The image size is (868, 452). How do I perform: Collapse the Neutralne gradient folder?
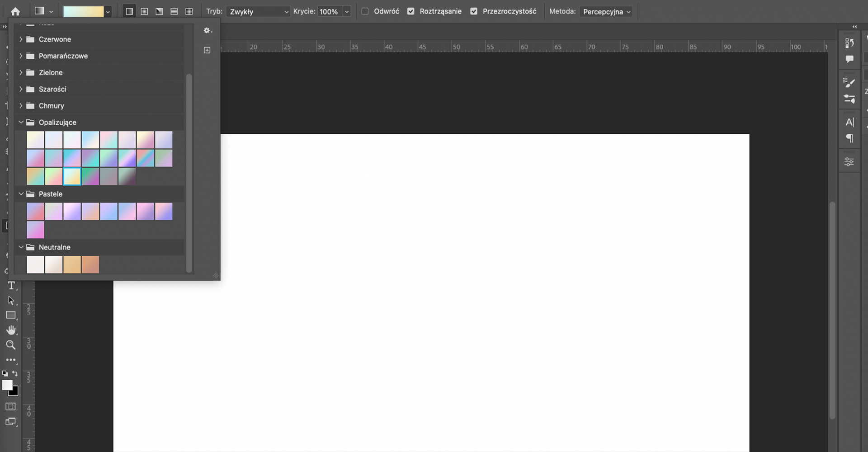pyautogui.click(x=21, y=247)
